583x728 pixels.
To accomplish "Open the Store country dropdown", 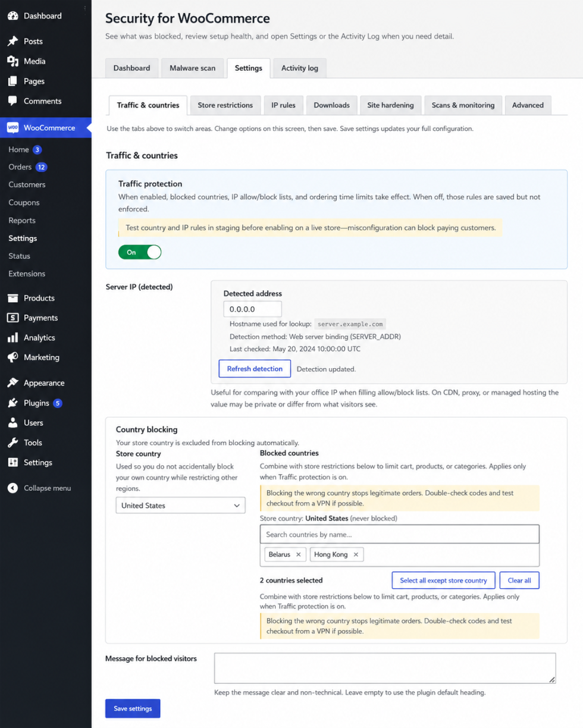I will click(180, 506).
